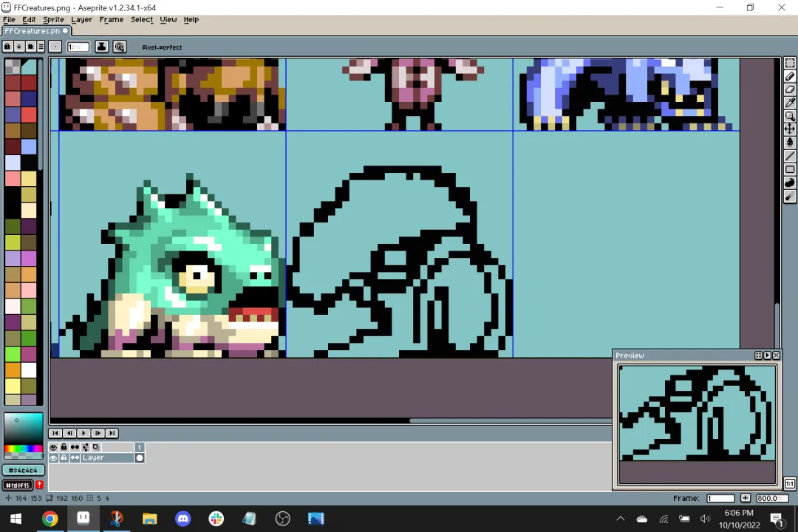Select the Pencil tool in the toolbox

point(789,76)
